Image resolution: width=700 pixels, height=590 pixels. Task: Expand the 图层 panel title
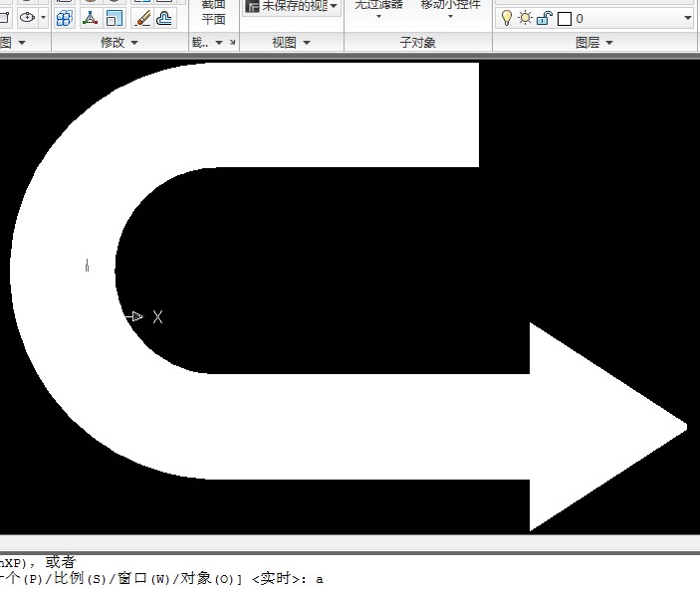[x=593, y=43]
